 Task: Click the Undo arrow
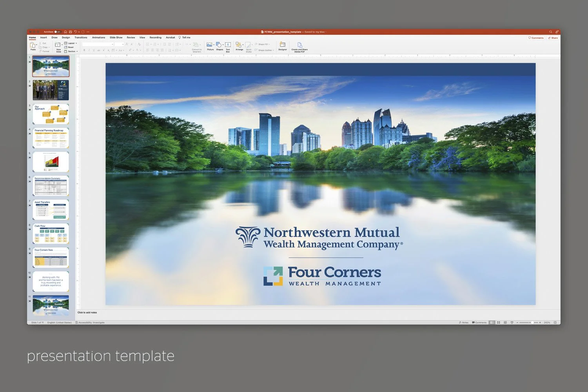75,32
